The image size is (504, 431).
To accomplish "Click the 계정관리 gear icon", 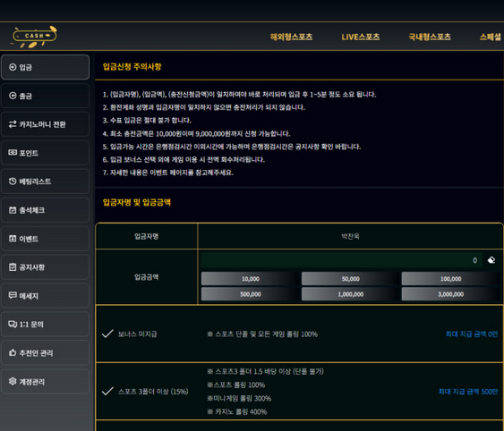I will click(13, 381).
